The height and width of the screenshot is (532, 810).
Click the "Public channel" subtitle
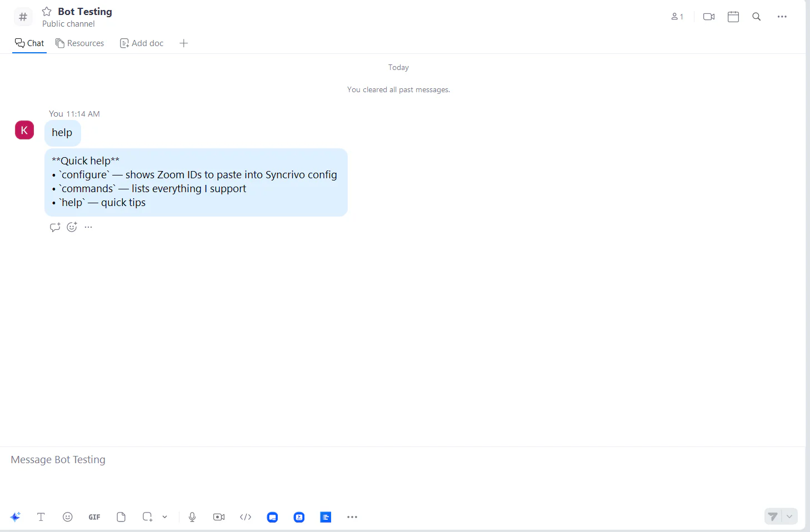(x=68, y=24)
